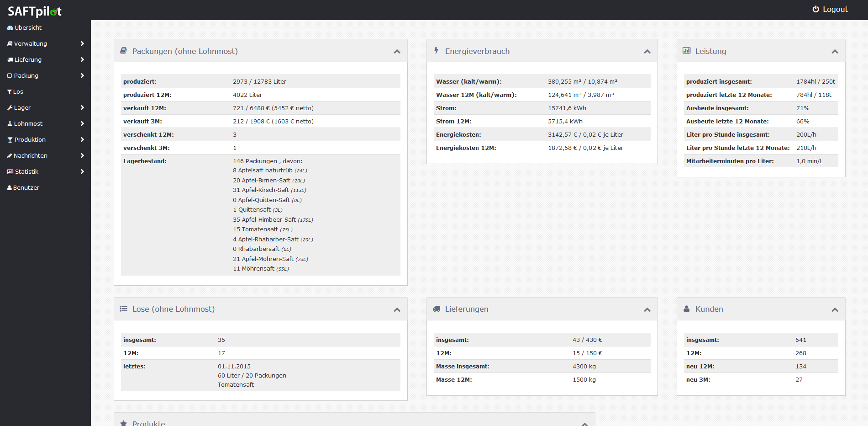Screen dimensions: 868x426
Task: Open the Übersicht sidebar item
Action: (28, 28)
